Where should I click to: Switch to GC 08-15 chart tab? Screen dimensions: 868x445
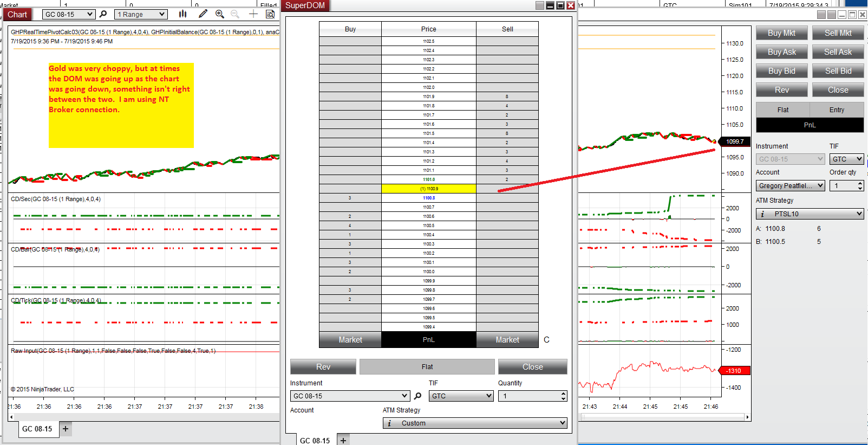(x=37, y=429)
